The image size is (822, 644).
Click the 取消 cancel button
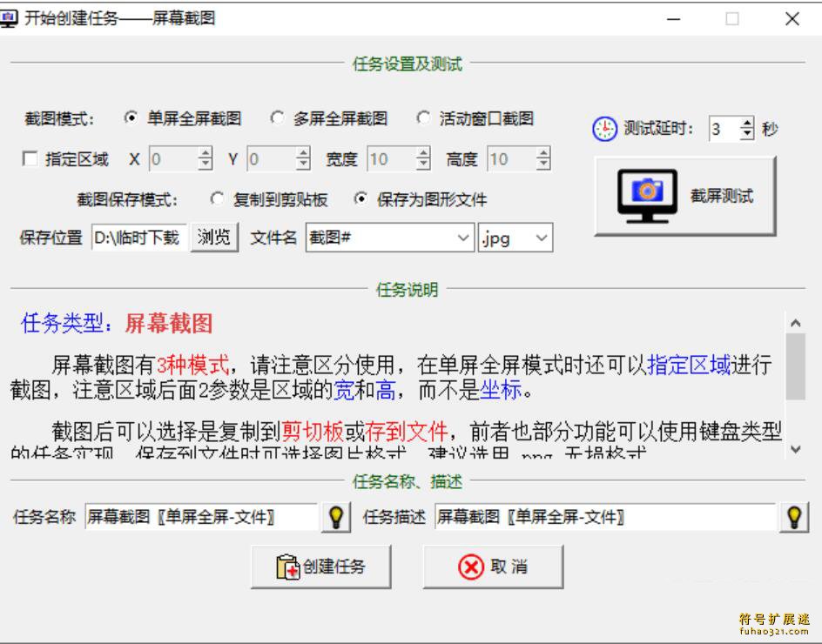click(493, 567)
